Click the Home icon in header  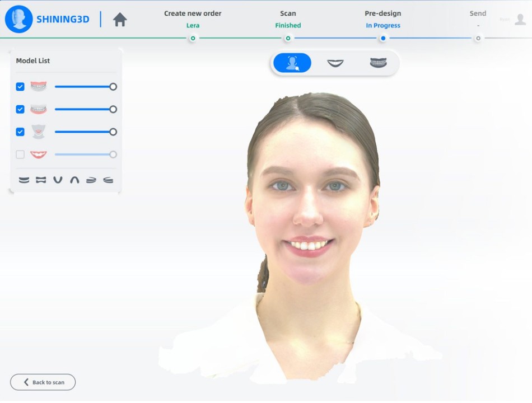[x=120, y=20]
